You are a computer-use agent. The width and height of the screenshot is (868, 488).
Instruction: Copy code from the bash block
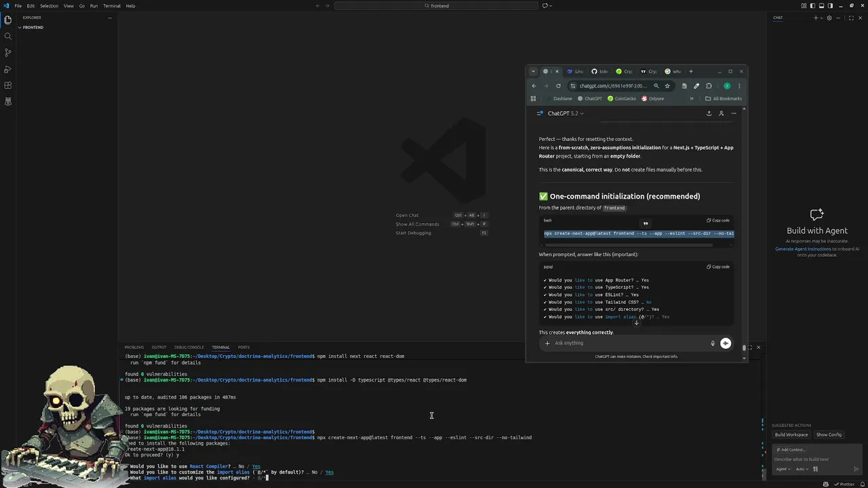pos(718,220)
